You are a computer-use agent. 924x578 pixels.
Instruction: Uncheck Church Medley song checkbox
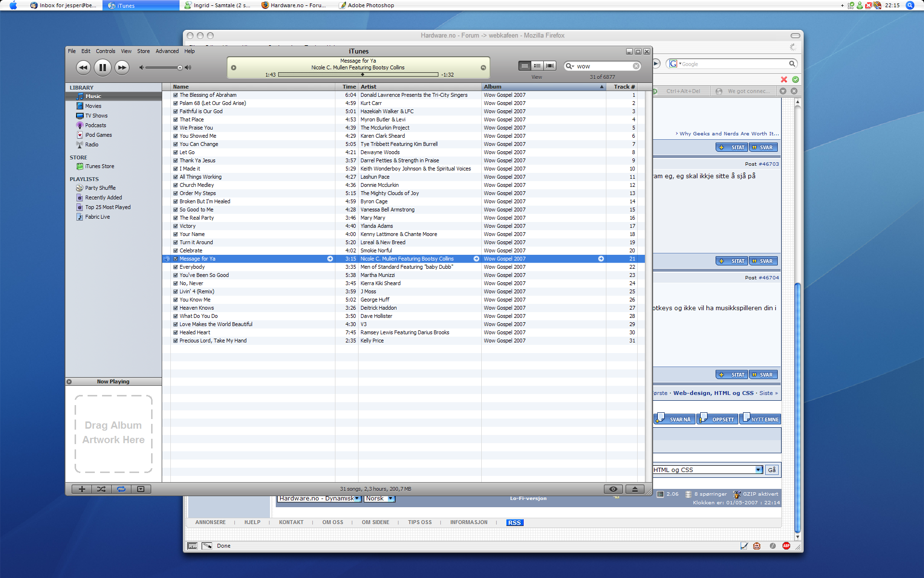[176, 185]
